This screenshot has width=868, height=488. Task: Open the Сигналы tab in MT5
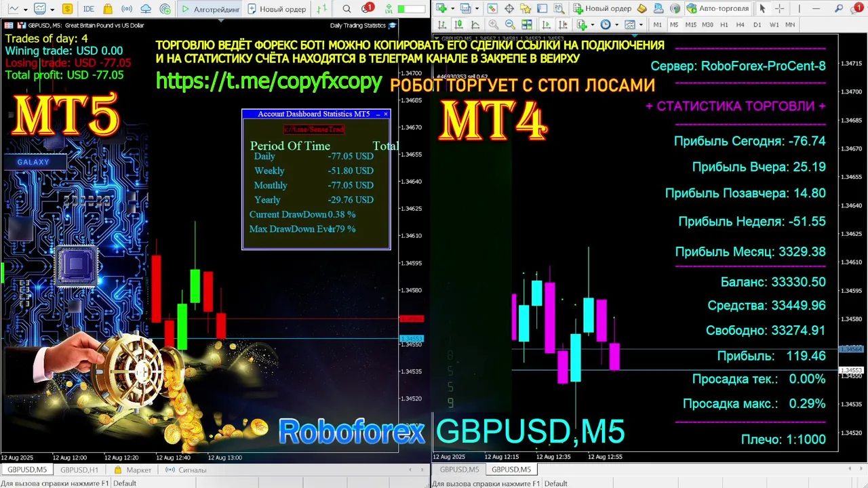point(187,470)
